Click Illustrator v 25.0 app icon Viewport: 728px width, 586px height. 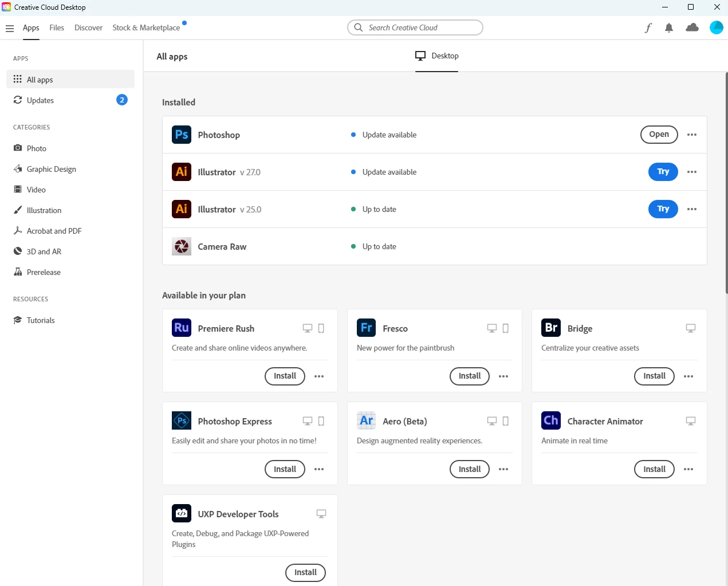[182, 209]
